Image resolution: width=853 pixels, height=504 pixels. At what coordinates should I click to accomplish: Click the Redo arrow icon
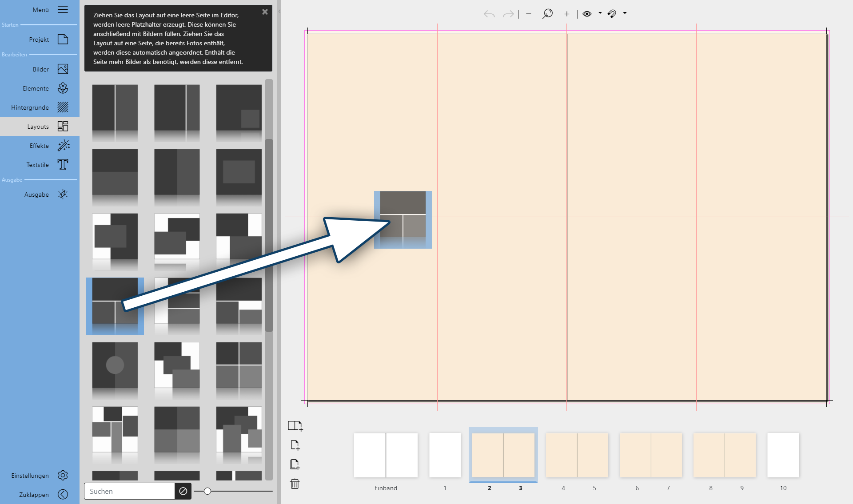click(508, 14)
